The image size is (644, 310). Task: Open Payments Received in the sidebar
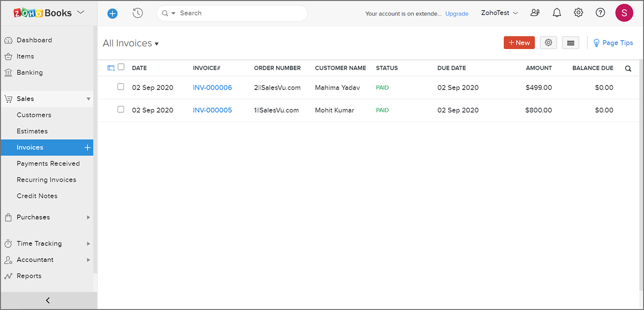pos(48,164)
